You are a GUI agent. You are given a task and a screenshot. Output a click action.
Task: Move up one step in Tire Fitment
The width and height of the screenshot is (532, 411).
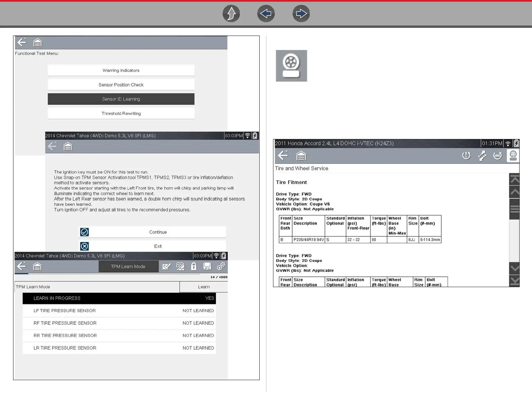515,192
